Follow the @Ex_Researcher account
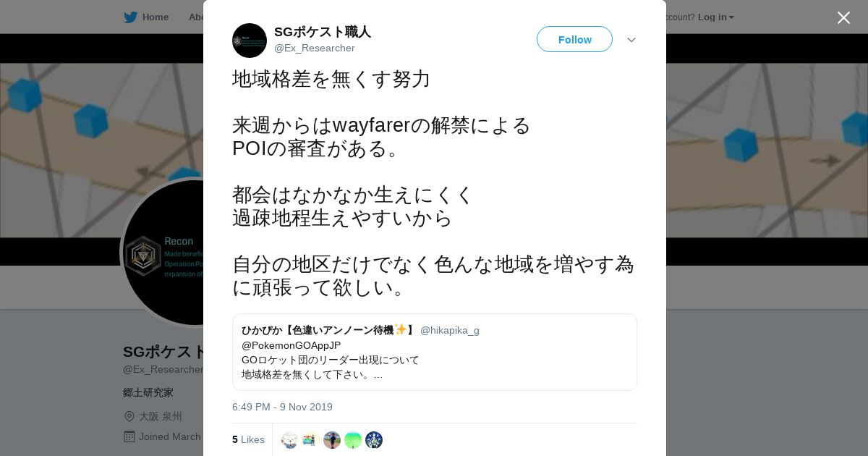Viewport: 868px width, 456px height. point(574,39)
